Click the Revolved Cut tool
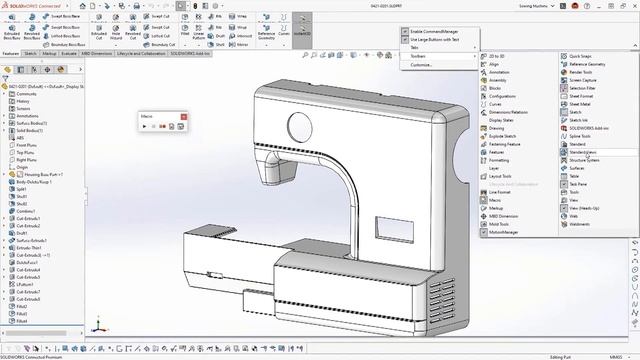 click(x=133, y=32)
